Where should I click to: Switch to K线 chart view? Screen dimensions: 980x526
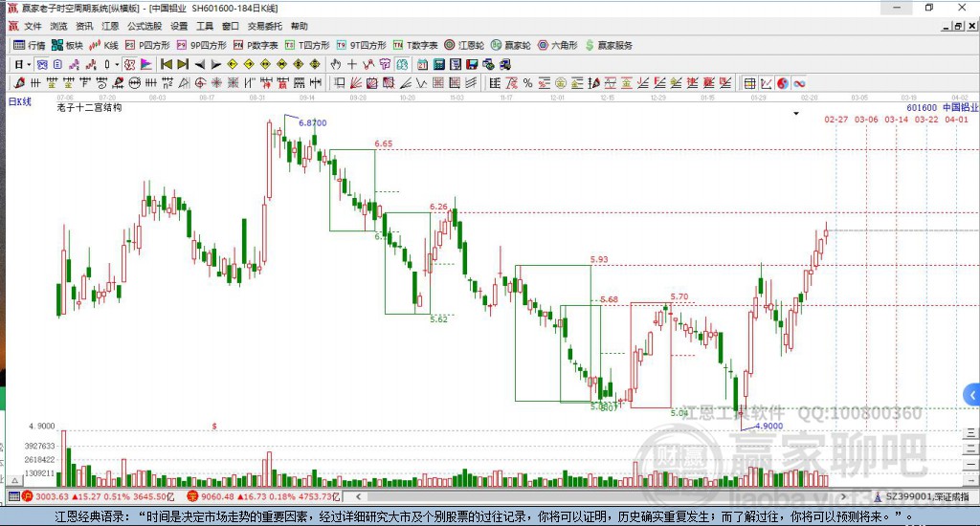tap(103, 45)
